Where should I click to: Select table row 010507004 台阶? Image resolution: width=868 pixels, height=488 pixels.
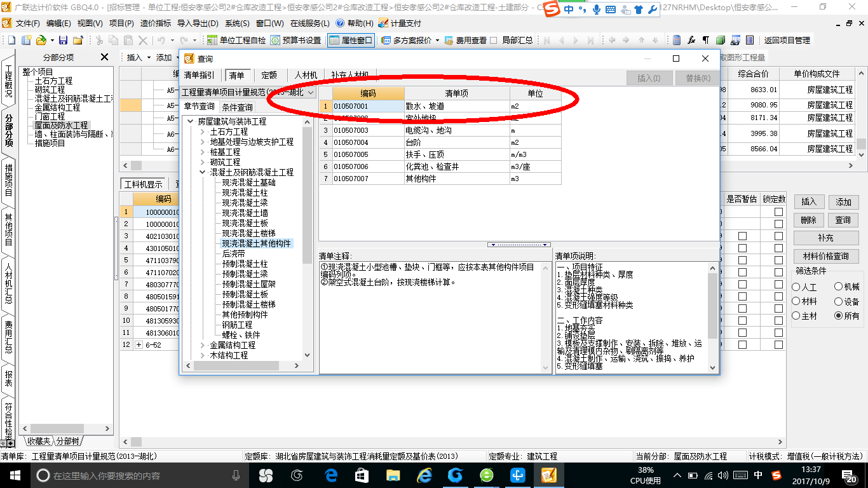(440, 142)
